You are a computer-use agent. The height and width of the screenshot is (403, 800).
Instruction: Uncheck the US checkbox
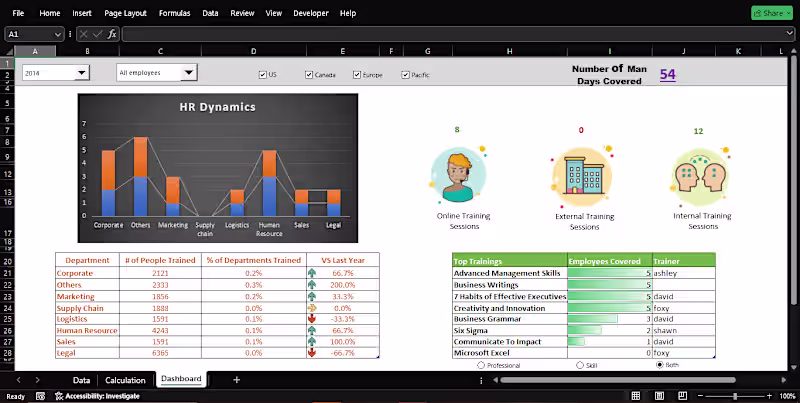(263, 74)
